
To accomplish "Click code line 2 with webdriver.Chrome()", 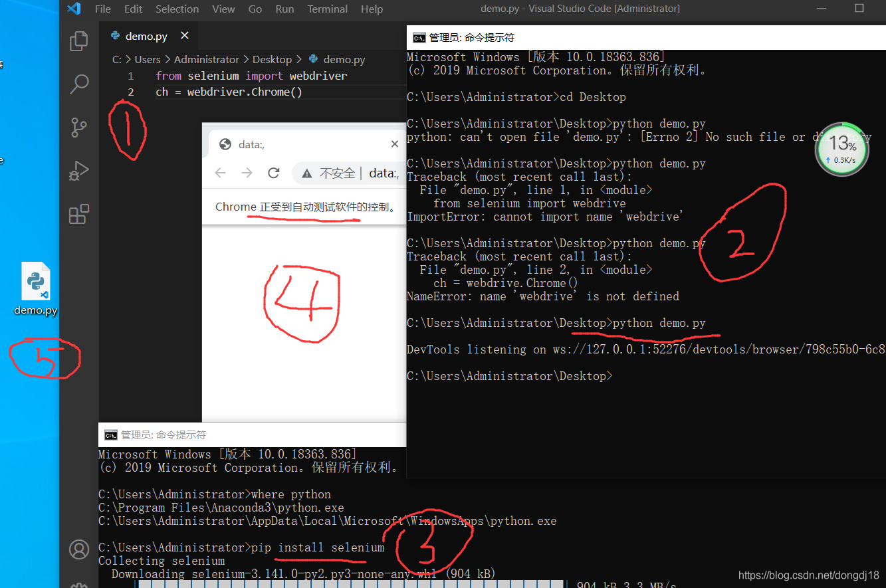I will point(229,92).
